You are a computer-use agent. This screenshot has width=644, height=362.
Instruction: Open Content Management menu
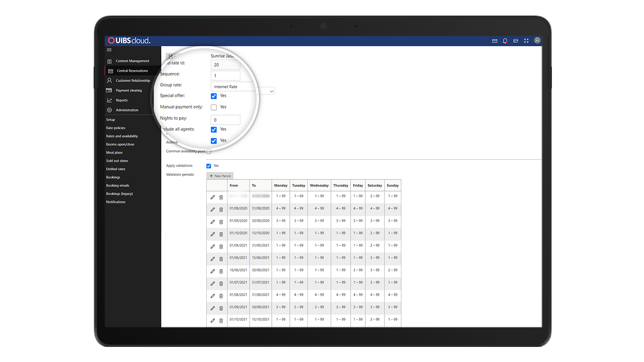132,61
